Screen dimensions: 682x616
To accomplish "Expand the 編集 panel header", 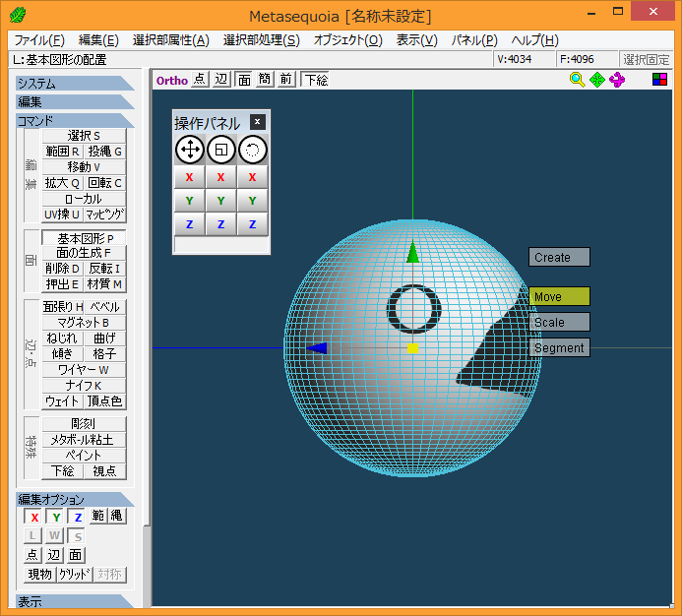I will tap(75, 101).
